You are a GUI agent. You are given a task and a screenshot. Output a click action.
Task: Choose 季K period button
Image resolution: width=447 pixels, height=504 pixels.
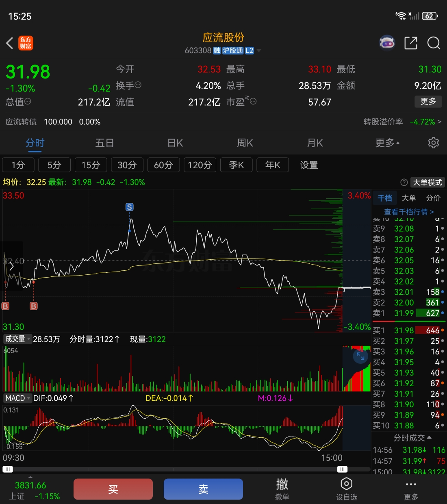(x=236, y=165)
